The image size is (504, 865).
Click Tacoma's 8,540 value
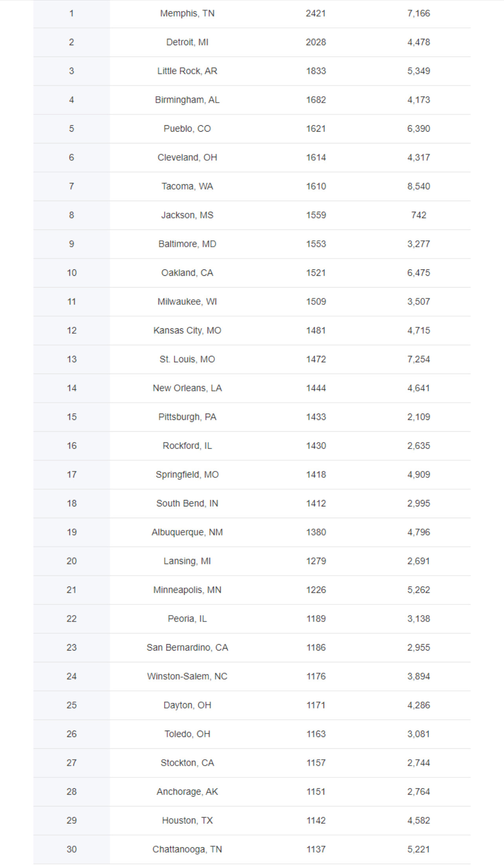click(419, 186)
